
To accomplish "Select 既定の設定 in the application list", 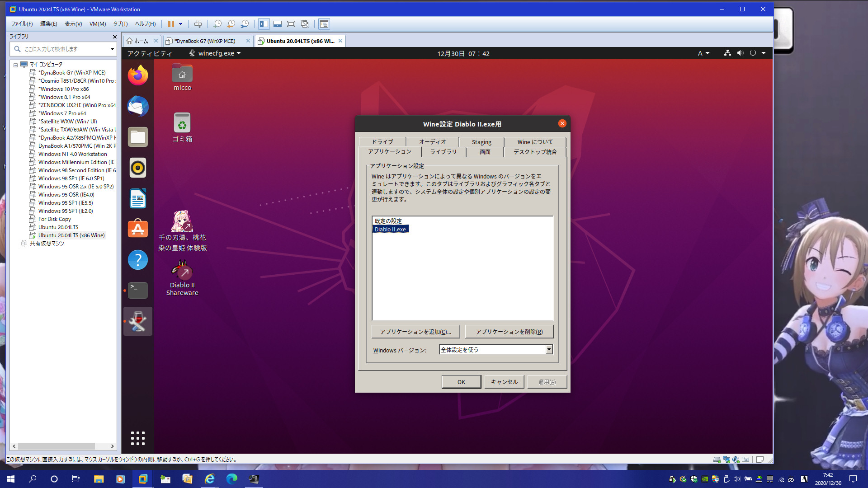I will [388, 221].
